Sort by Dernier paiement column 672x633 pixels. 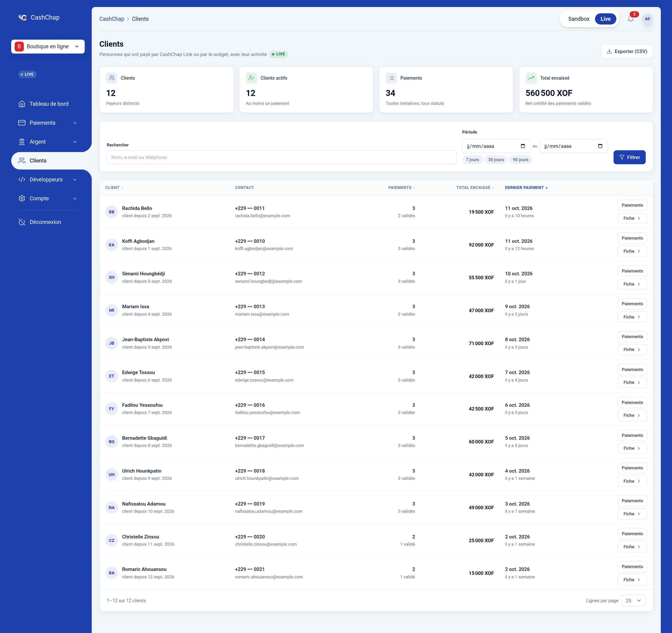(526, 187)
